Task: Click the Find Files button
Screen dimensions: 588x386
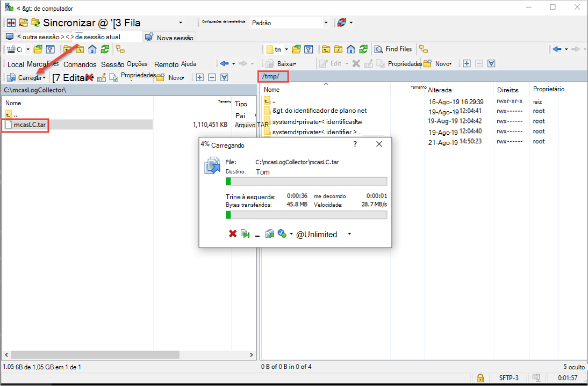Action: click(x=394, y=49)
